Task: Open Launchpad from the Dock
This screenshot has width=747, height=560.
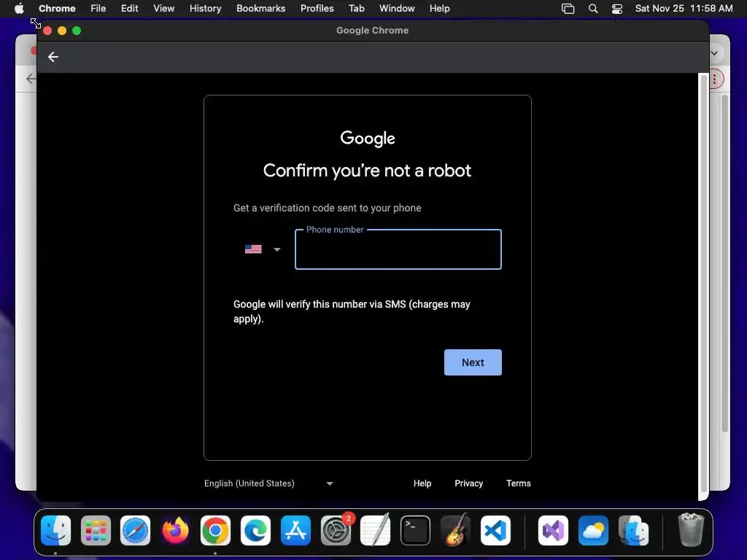Action: pyautogui.click(x=96, y=531)
